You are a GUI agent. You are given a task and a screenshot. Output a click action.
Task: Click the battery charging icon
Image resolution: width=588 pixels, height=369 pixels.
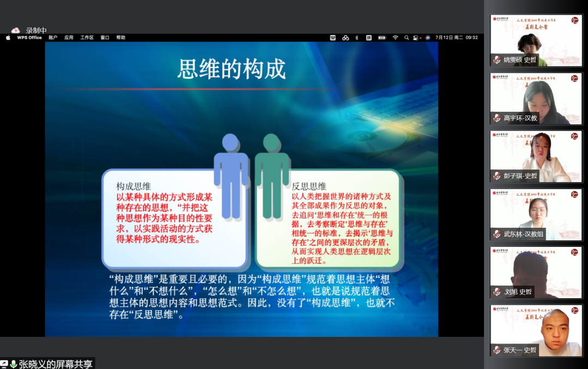point(382,38)
